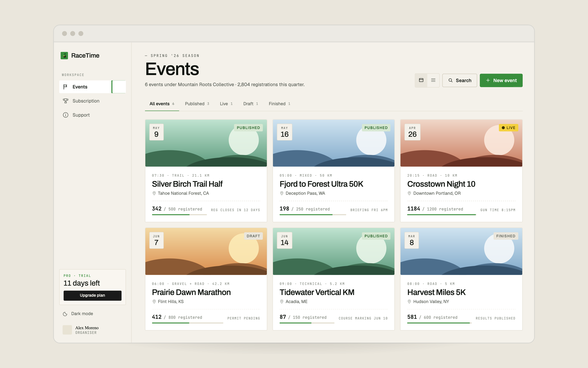Click the RaceTime logo icon
588x368 pixels.
64,55
